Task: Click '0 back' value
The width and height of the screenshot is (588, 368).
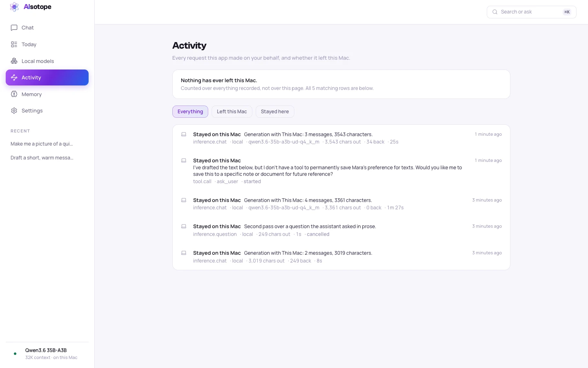Action: coord(374,208)
